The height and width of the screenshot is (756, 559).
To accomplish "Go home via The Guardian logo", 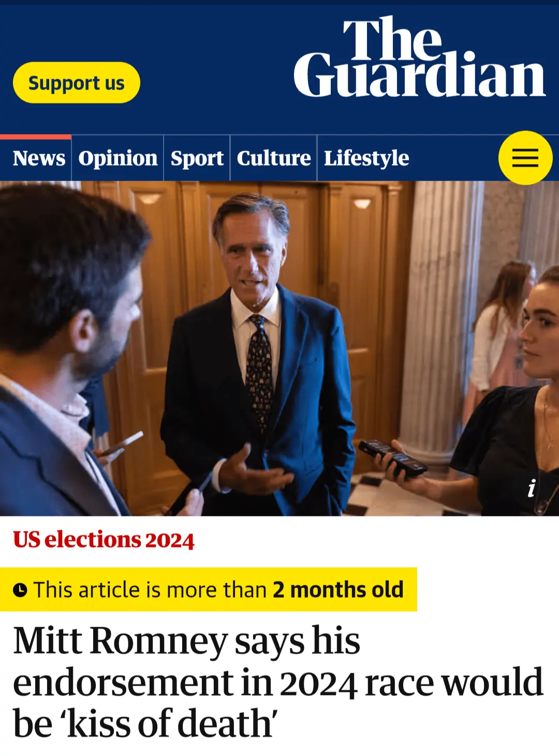I will (419, 58).
